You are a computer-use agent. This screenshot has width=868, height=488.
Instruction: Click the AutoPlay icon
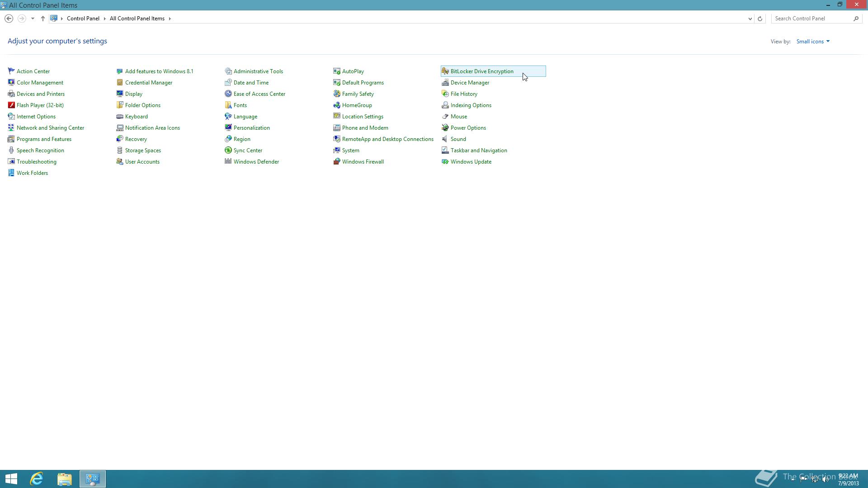tap(337, 71)
